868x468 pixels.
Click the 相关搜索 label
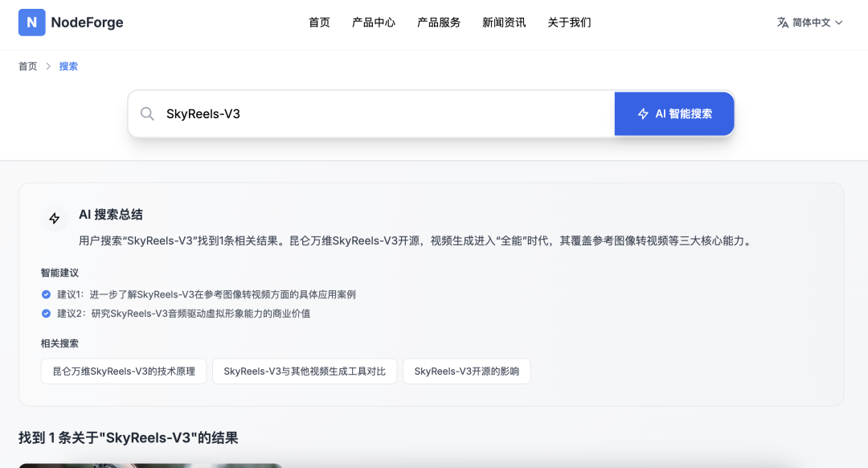click(59, 343)
